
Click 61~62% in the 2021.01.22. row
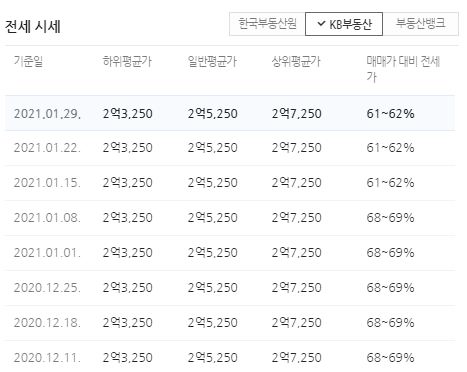point(390,148)
